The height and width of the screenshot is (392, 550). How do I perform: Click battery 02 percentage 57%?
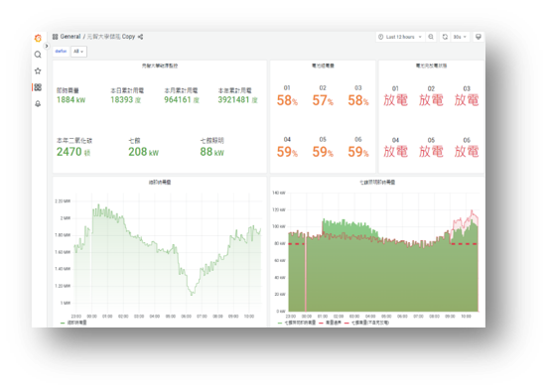[x=323, y=100]
